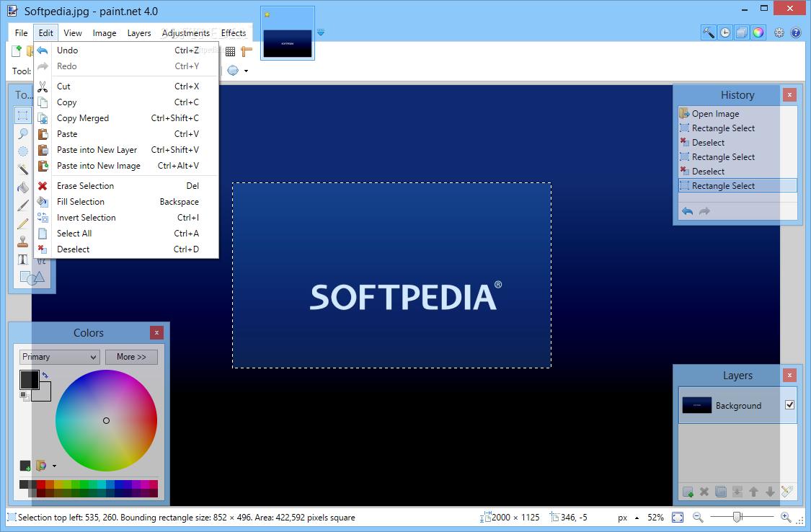Viewport: 811px width, 532px height.
Task: Select the Background layer row
Action: pos(737,405)
